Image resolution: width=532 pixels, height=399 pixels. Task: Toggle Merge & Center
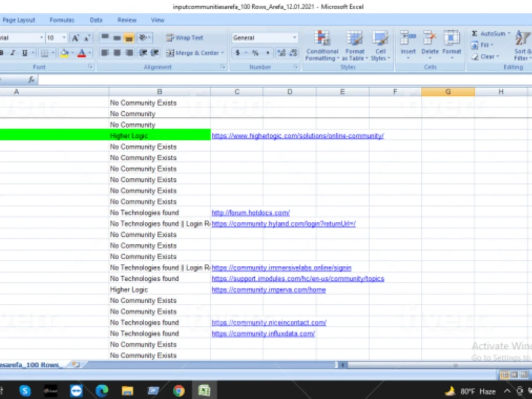(194, 53)
